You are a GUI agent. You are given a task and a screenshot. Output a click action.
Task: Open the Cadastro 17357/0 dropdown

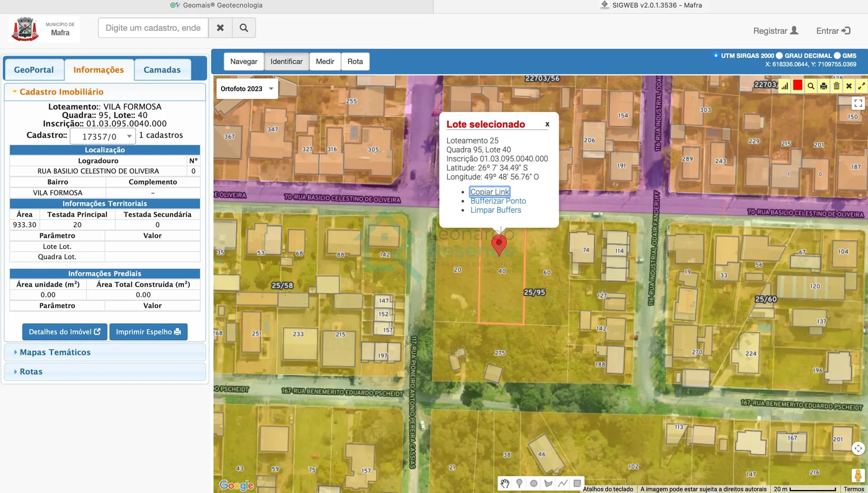103,136
